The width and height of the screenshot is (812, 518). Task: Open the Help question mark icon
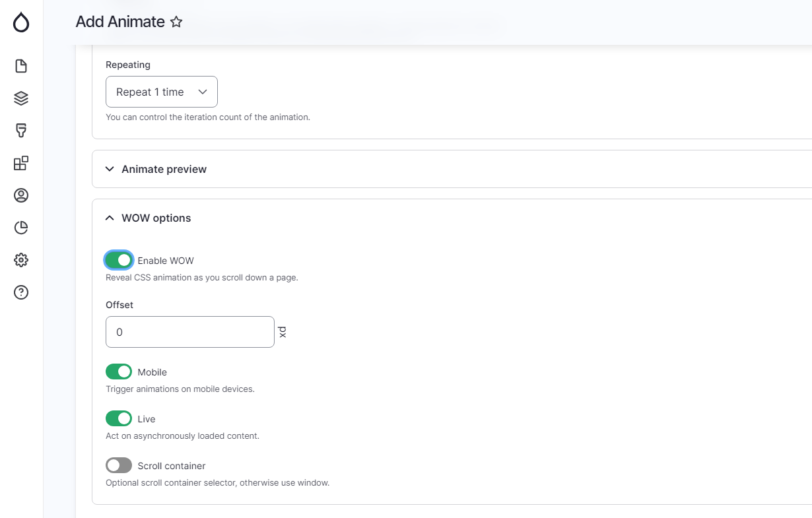(x=21, y=292)
